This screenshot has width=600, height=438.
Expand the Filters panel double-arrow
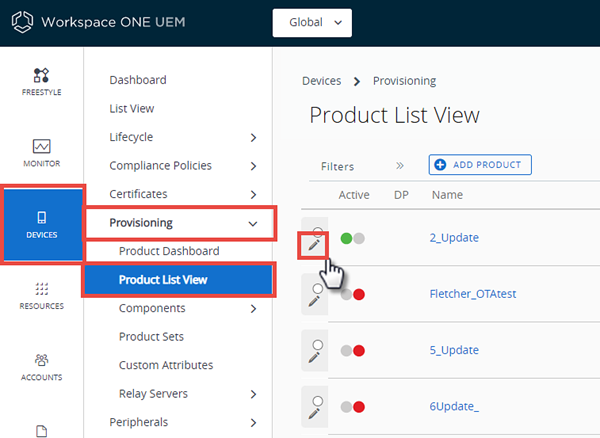coord(399,166)
